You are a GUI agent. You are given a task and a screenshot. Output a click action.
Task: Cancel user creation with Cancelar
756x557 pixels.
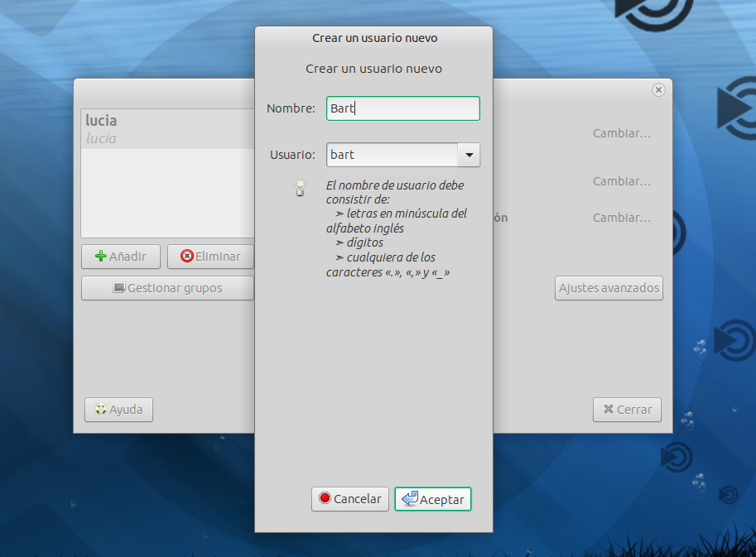click(349, 499)
